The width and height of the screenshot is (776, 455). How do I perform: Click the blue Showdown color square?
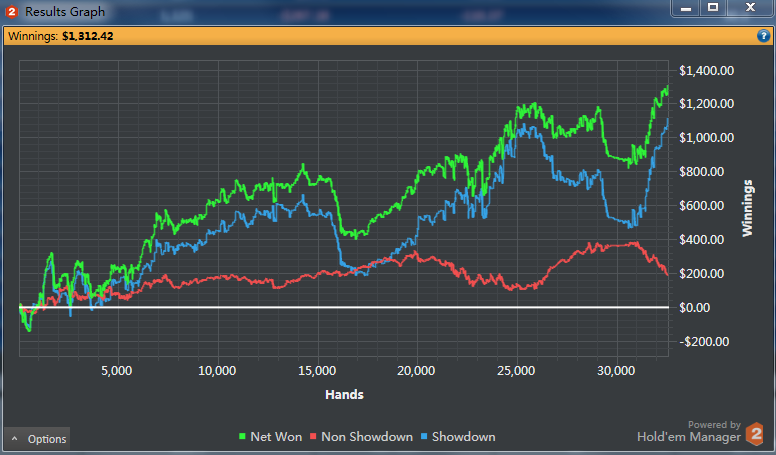click(x=423, y=437)
